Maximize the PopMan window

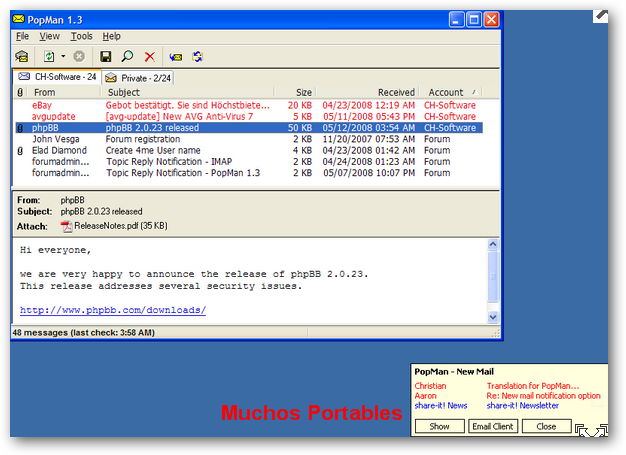(x=474, y=20)
